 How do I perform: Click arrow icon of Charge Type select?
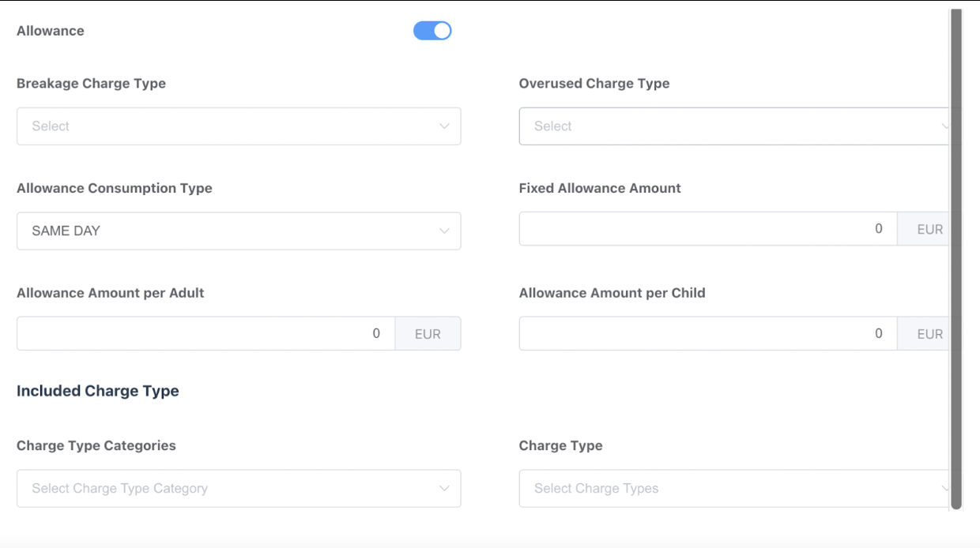945,489
